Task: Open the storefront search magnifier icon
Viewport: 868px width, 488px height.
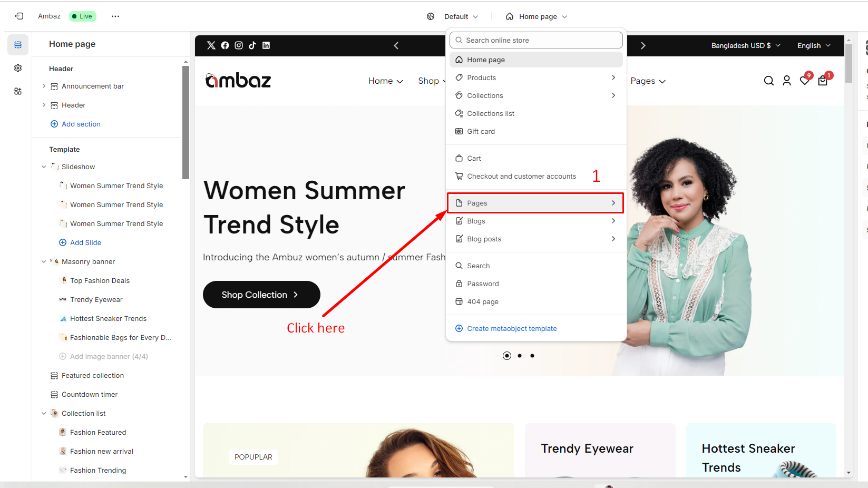Action: tap(769, 81)
